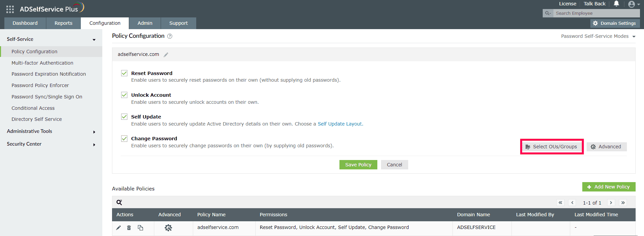Disable the Unlock Account checkbox
Screen dimensions: 644x236
pos(124,95)
